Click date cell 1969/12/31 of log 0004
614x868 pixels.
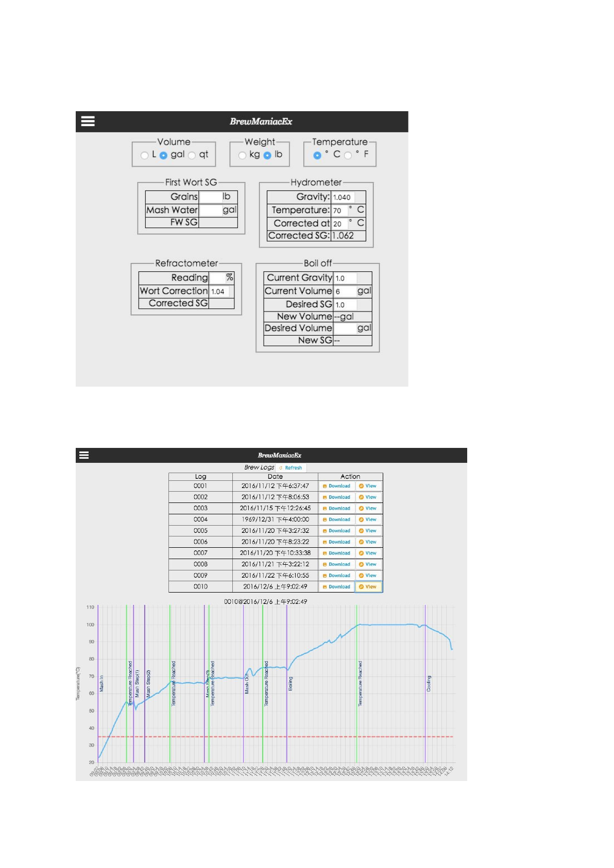[275, 519]
